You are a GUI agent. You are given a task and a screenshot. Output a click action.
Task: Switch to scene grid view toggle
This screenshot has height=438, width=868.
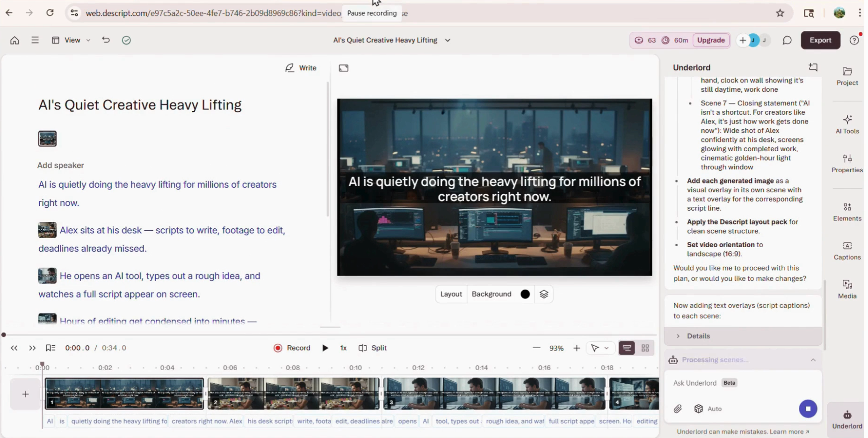click(645, 348)
